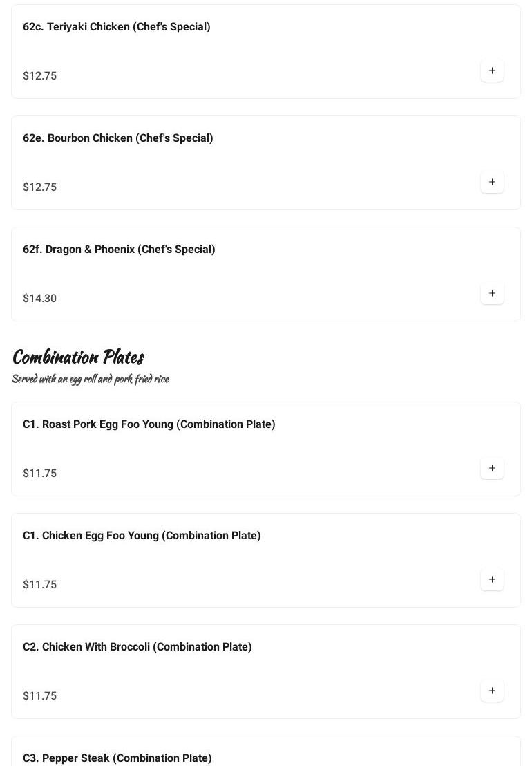Add Roast Pork Egg Foo Young plus icon

pos(492,468)
